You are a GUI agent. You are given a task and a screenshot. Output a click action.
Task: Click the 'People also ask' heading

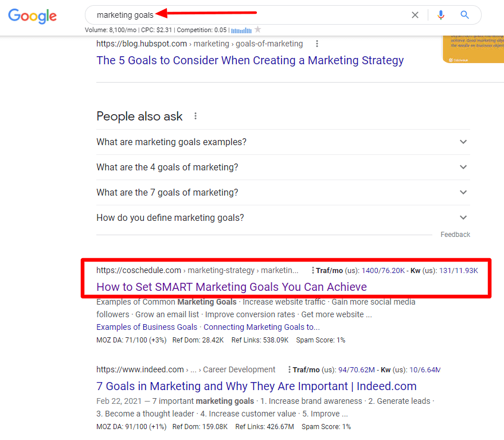coord(139,116)
